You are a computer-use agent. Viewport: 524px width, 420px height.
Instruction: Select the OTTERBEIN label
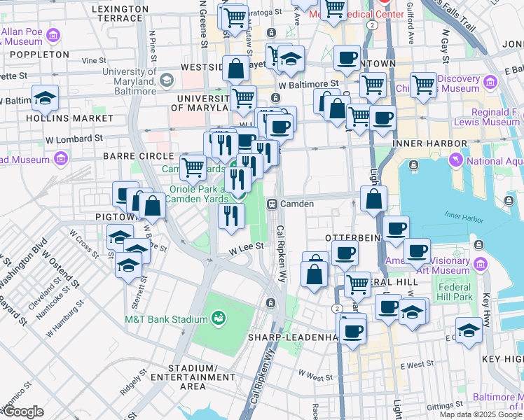(x=353, y=238)
